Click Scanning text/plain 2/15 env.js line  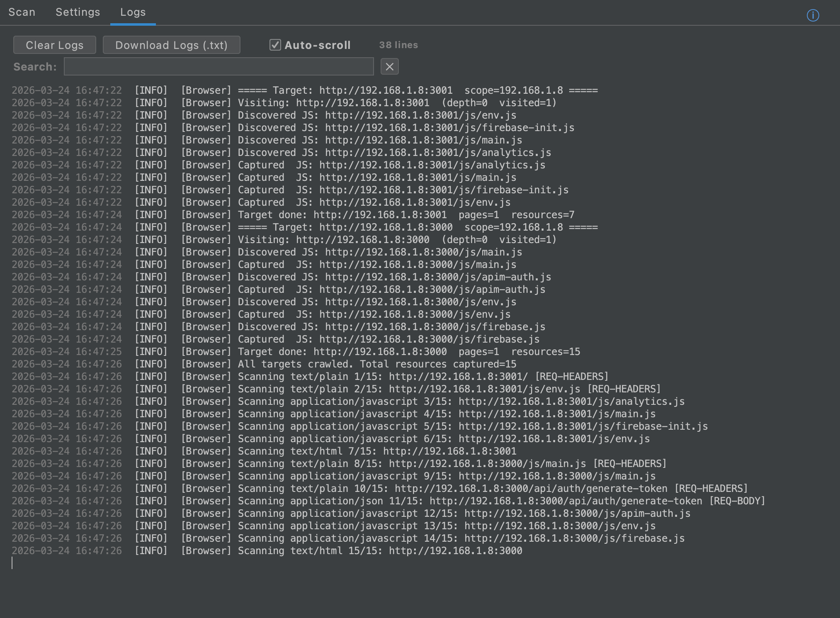pos(336,389)
